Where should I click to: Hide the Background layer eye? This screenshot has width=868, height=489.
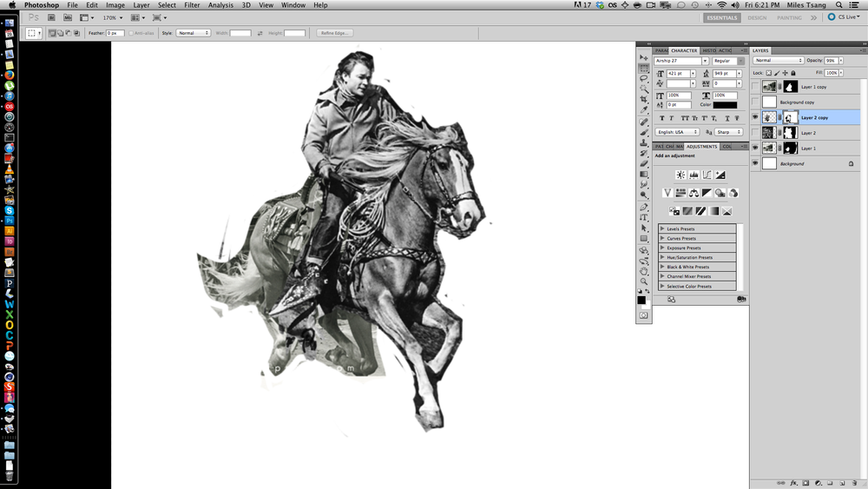click(755, 163)
